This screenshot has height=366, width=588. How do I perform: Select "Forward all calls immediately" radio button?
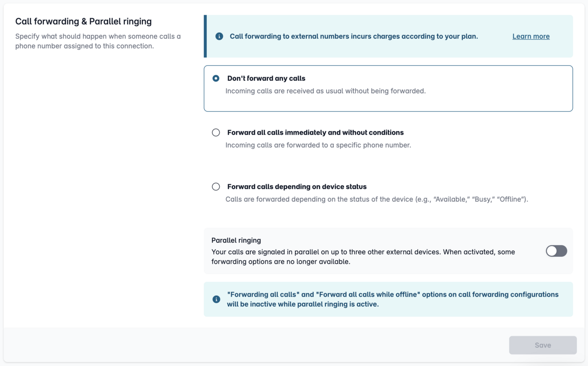coord(216,133)
